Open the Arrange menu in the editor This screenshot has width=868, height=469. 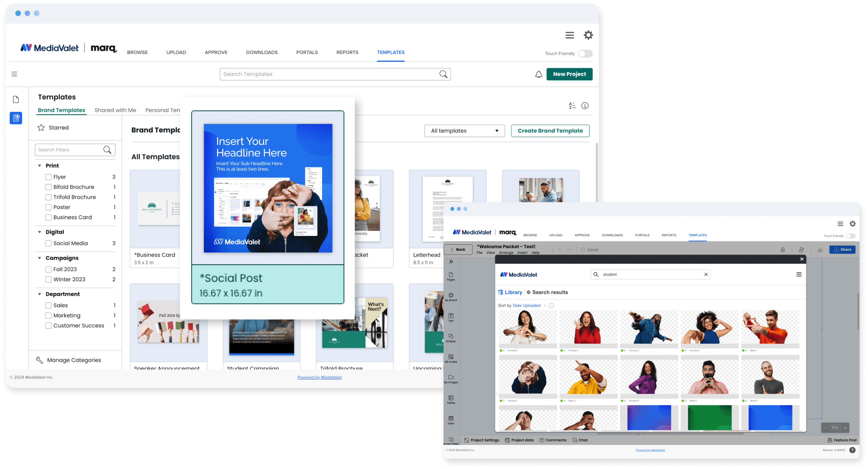point(506,252)
